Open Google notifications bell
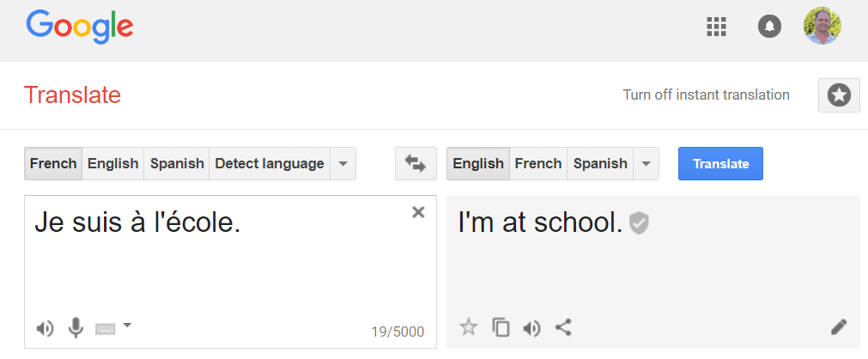Viewport: 868px width, 359px height. tap(769, 26)
